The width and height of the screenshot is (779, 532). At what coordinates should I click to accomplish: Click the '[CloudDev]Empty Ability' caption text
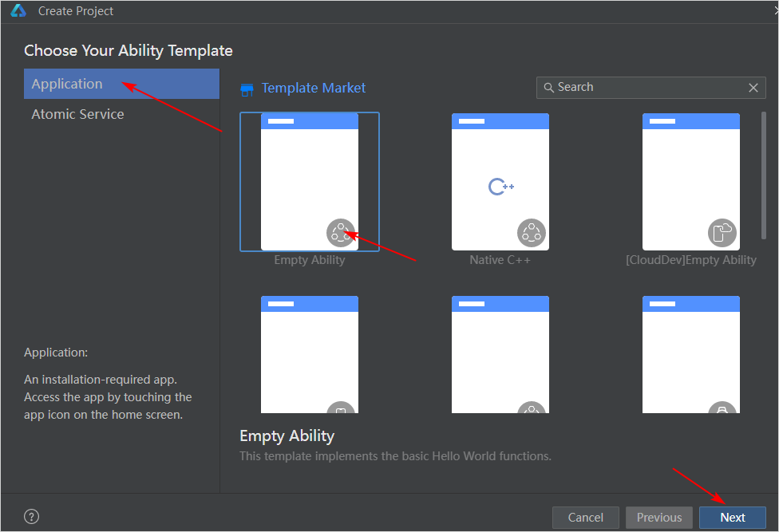click(691, 260)
